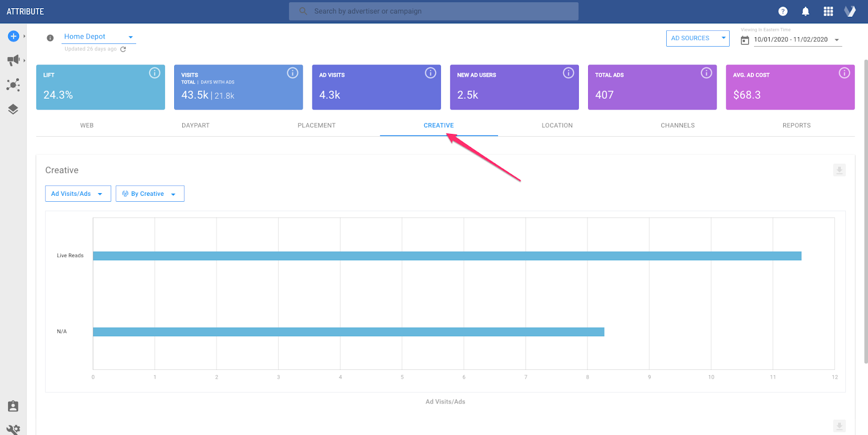Image resolution: width=868 pixels, height=435 pixels.
Task: Click the ATTRIBUTE logo link
Action: (x=25, y=11)
